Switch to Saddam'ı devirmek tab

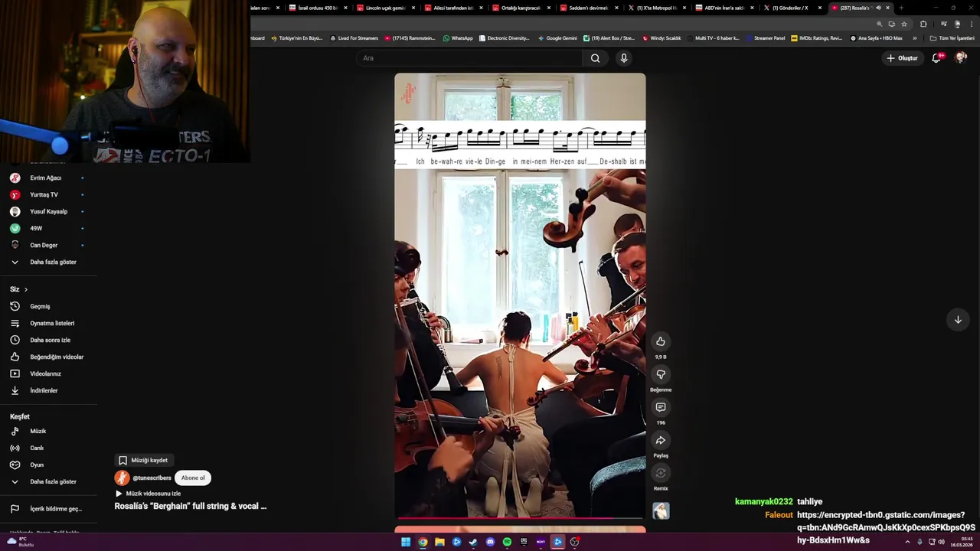point(589,8)
